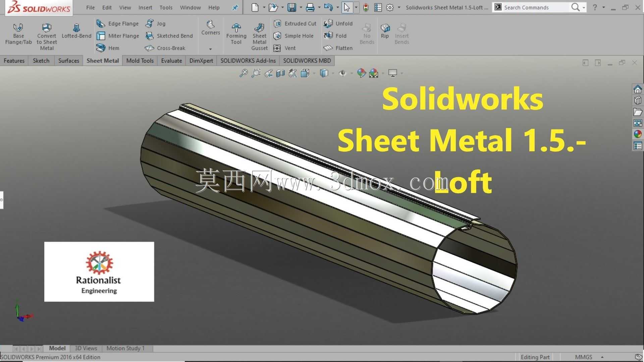Select the Forming Tool
The height and width of the screenshot is (362, 644).
(x=236, y=34)
